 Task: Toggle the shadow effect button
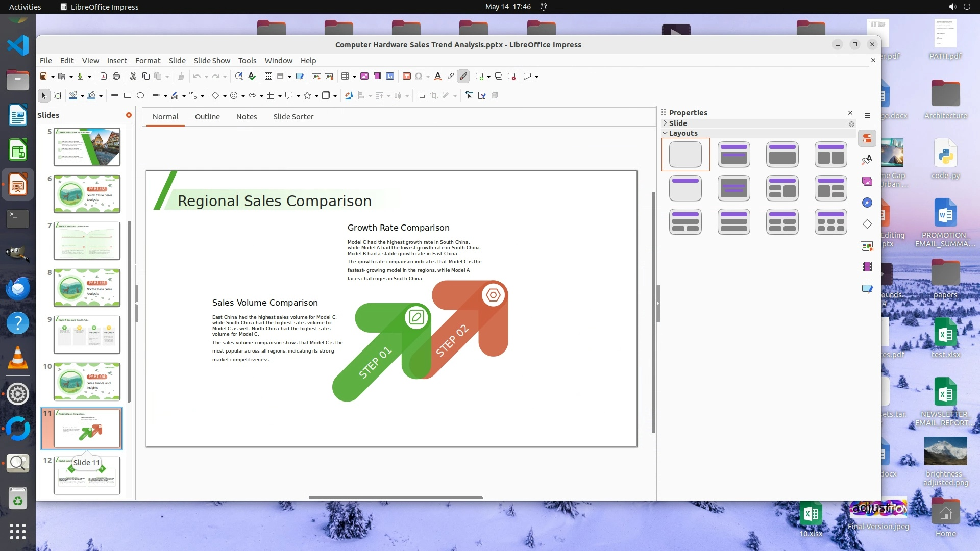(421, 95)
